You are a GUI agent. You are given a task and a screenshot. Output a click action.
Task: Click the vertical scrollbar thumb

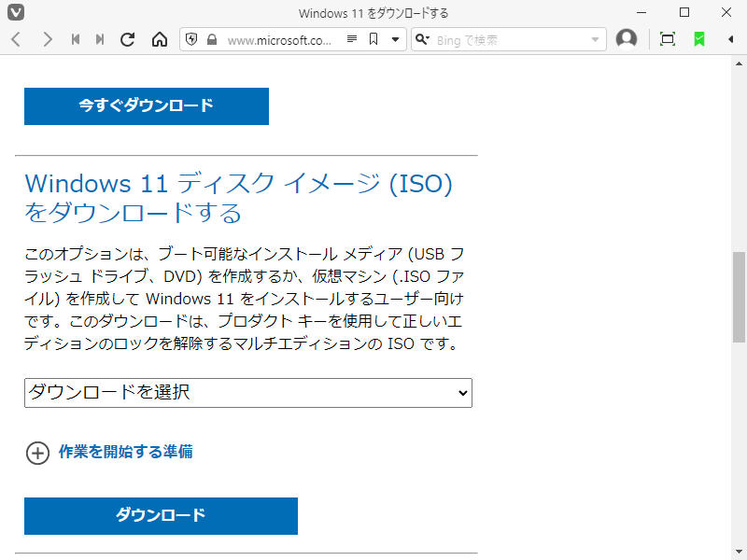pyautogui.click(x=739, y=297)
